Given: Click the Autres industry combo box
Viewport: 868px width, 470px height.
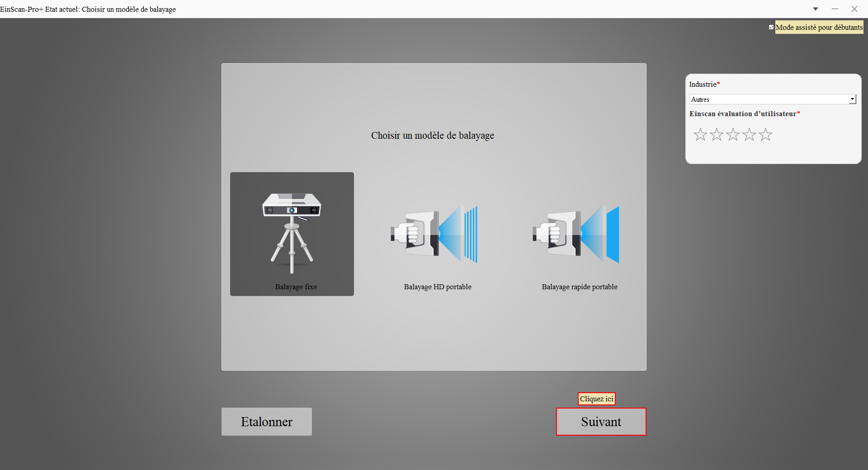Looking at the screenshot, I should coord(773,99).
